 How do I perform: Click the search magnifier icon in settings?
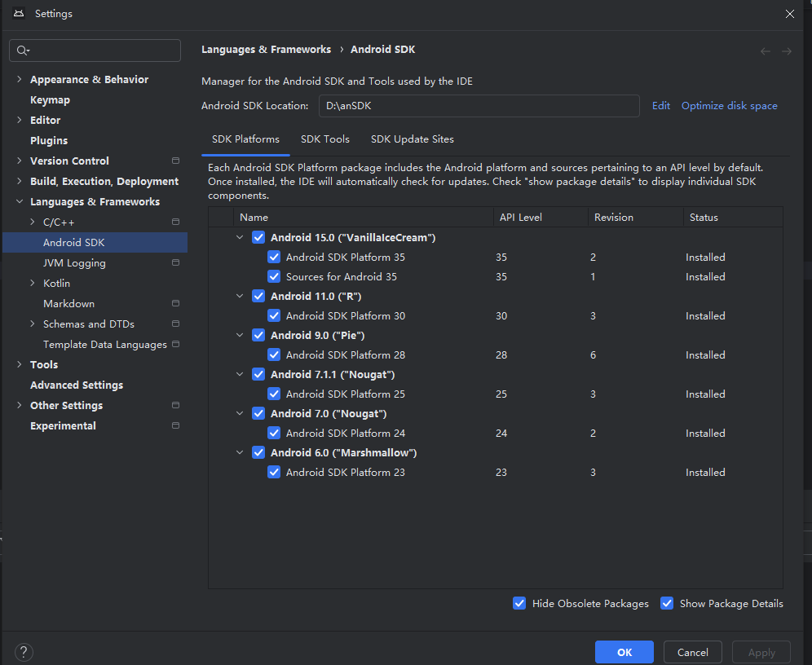(x=22, y=51)
